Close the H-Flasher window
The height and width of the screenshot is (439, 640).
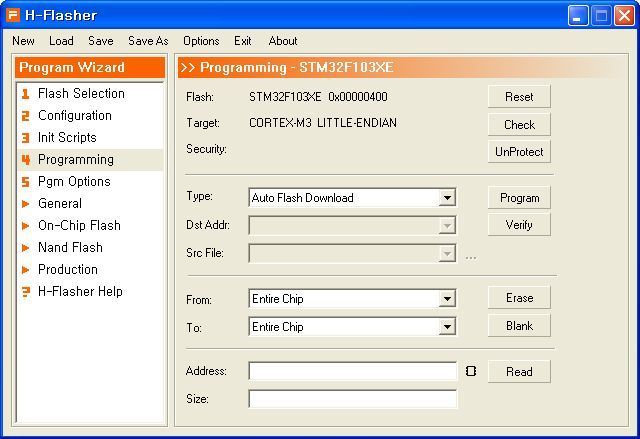tap(624, 16)
